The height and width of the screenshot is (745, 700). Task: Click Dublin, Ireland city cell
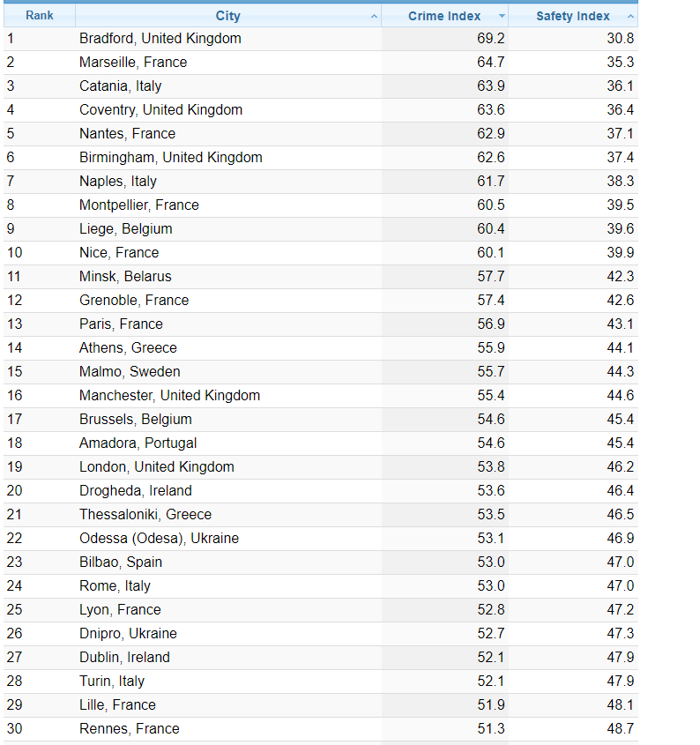(x=124, y=658)
